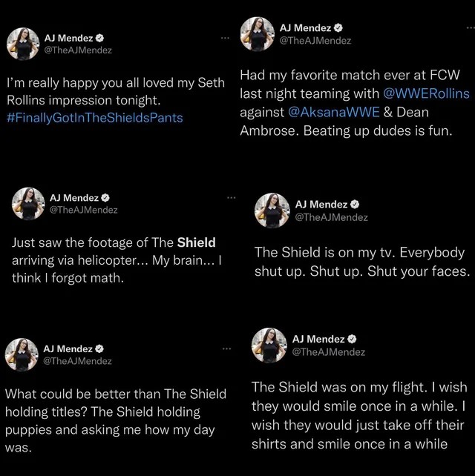Click the verified badge on the flight tweet
The height and width of the screenshot is (476, 475).
352,339
